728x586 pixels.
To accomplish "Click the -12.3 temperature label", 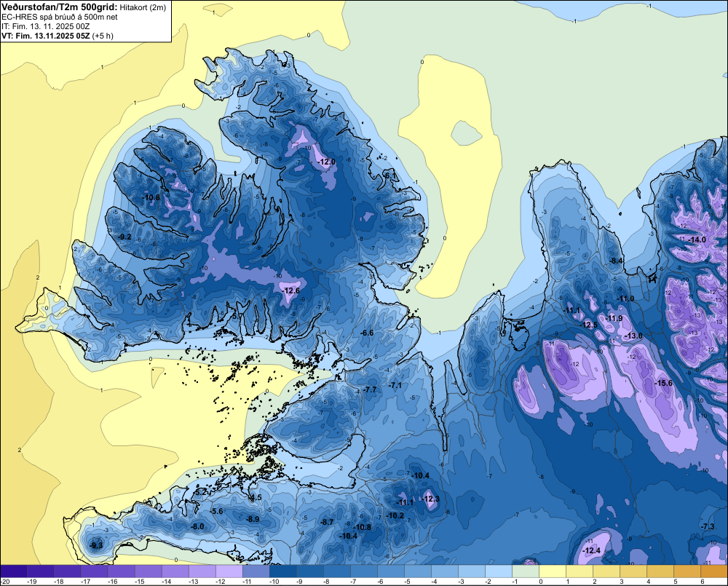I will 431,499.
